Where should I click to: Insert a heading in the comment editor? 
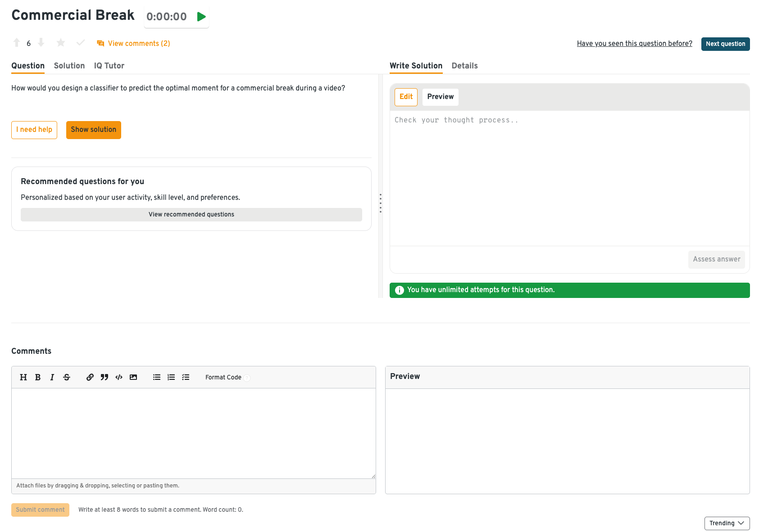click(x=23, y=377)
